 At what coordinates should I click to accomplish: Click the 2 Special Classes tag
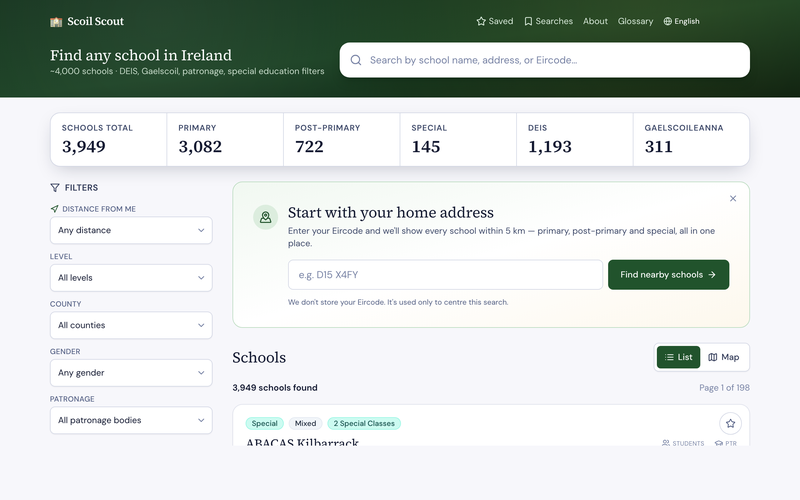point(364,423)
